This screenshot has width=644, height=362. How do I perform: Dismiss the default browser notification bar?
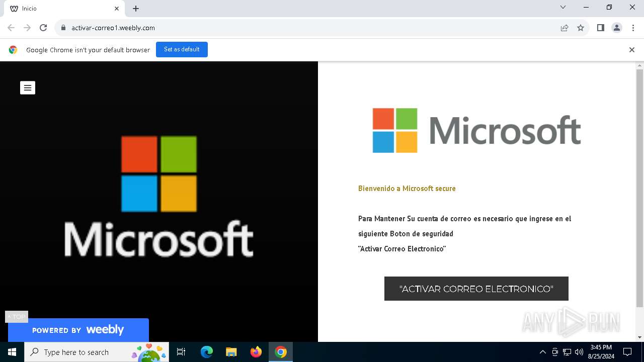coord(631,50)
